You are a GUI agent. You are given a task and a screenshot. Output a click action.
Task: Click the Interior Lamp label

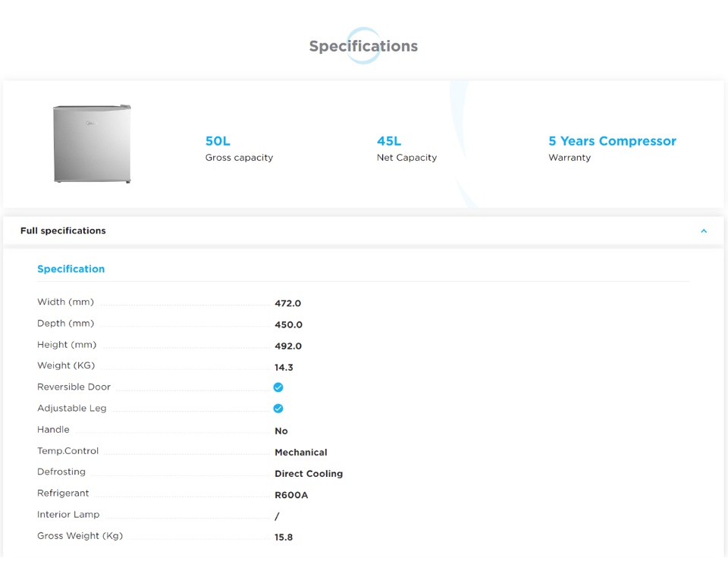[x=68, y=514]
